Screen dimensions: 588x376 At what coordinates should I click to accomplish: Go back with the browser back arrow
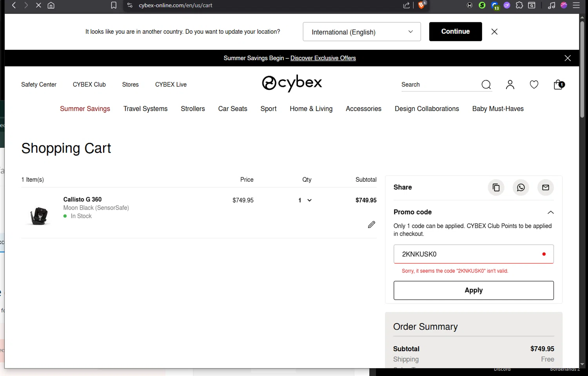(x=14, y=5)
